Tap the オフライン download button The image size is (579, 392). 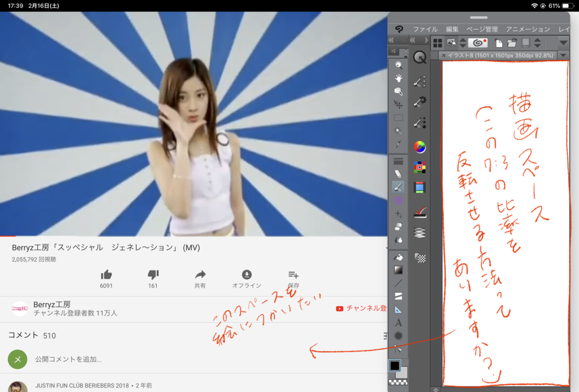point(247,279)
